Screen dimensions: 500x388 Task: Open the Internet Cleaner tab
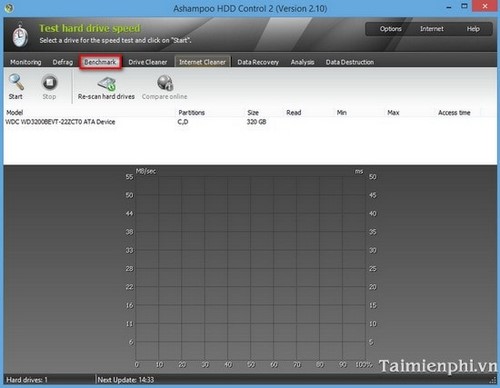(x=202, y=62)
